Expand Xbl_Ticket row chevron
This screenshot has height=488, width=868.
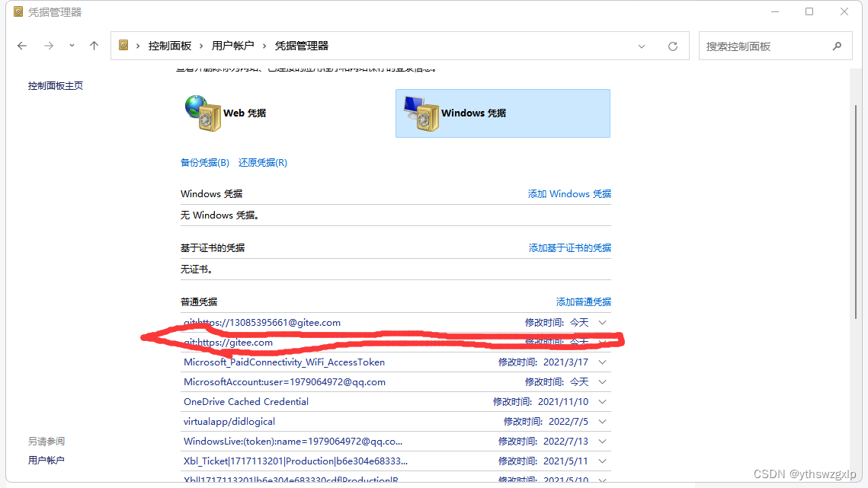click(x=602, y=461)
